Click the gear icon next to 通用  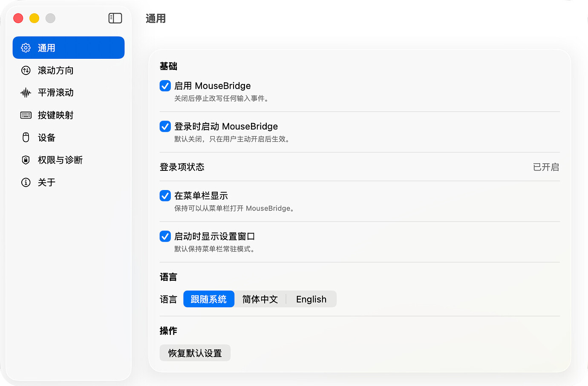click(x=26, y=48)
